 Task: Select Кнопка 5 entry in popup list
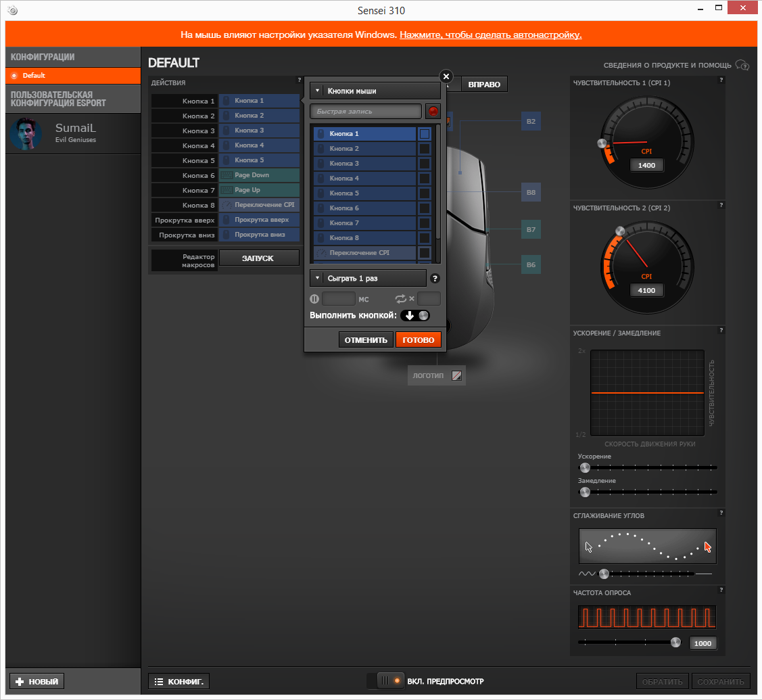365,193
